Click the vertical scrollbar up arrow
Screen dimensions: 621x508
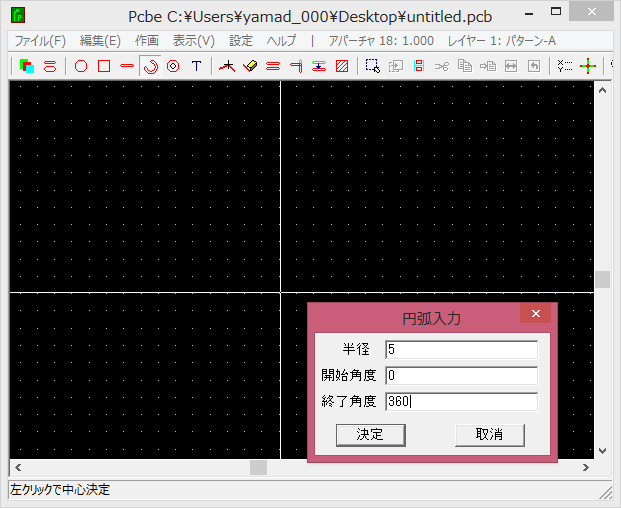(602, 90)
